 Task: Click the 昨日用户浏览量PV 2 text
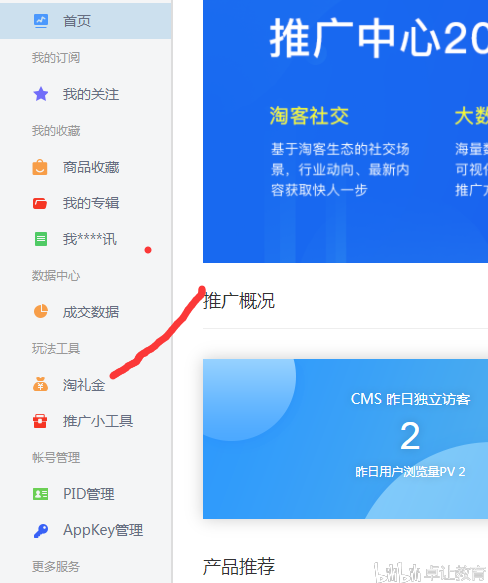point(410,472)
